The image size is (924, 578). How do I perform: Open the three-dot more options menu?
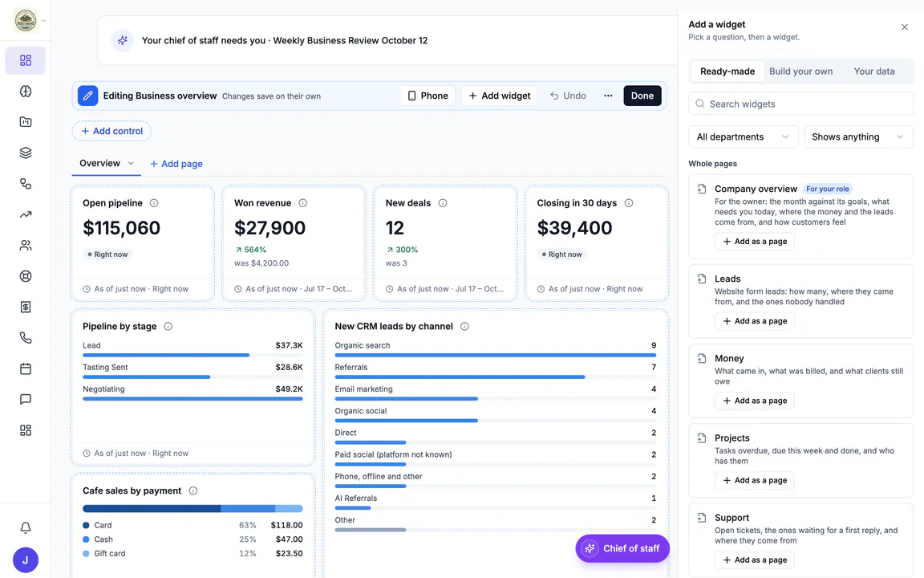tap(608, 96)
